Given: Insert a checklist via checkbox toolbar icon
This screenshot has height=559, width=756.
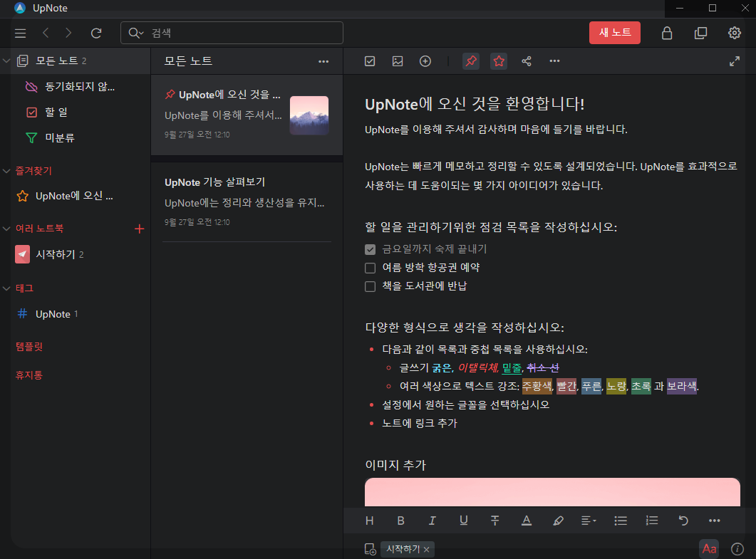Looking at the screenshot, I should pyautogui.click(x=370, y=61).
